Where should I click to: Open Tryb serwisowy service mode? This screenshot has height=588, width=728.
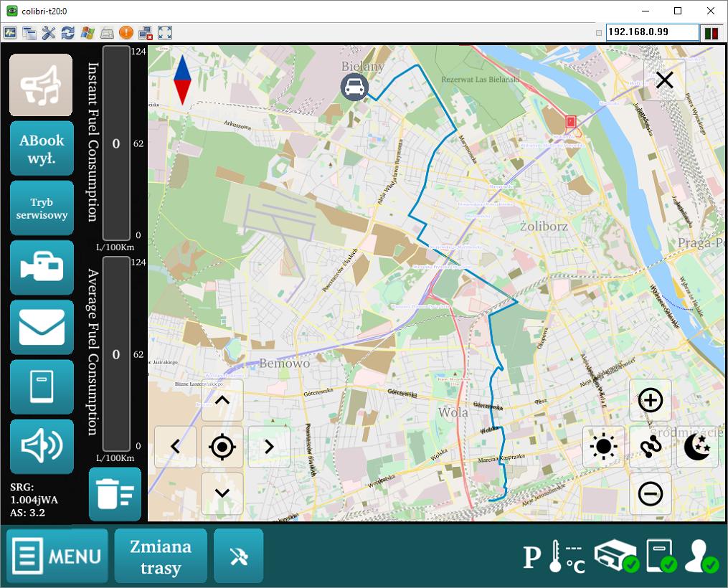coord(42,208)
